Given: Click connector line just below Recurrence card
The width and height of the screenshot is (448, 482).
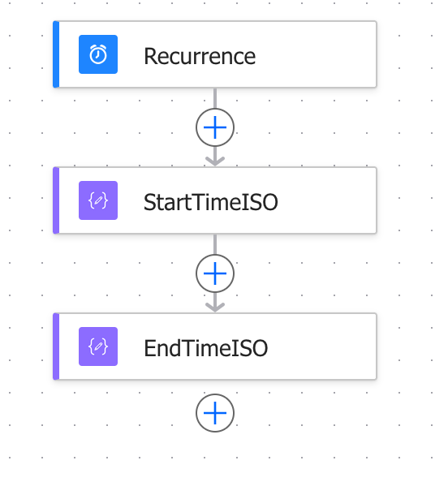Looking at the screenshot, I should [x=215, y=98].
